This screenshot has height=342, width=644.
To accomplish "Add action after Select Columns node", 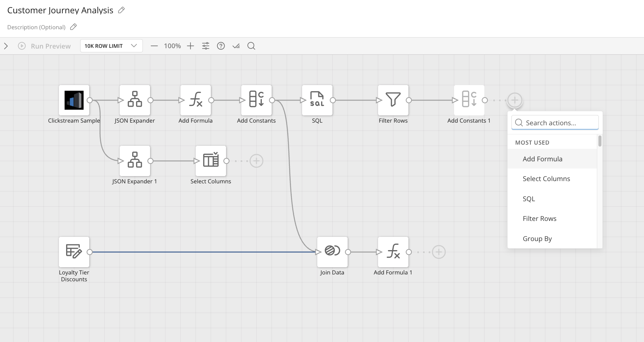I will point(256,161).
